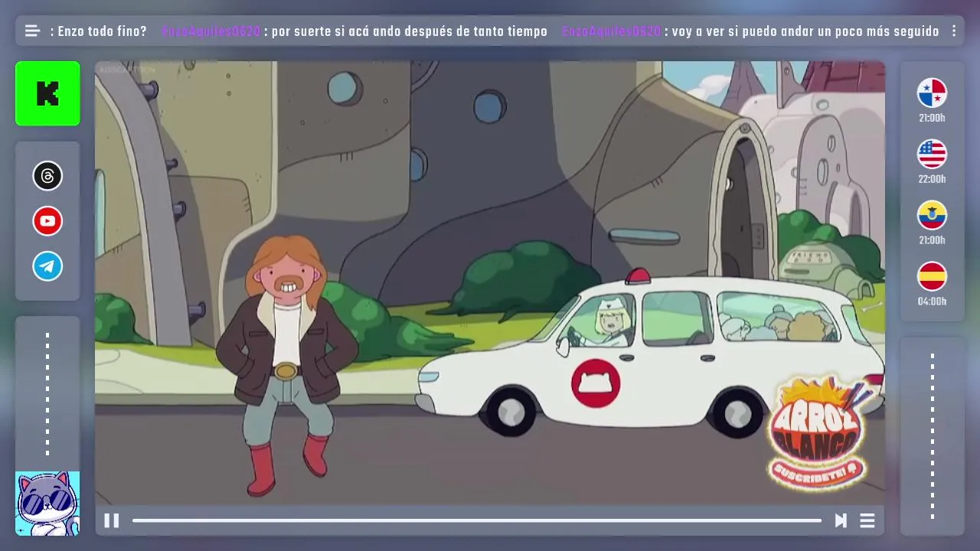The width and height of the screenshot is (980, 551).
Task: Click the 04:00h time label
Action: (x=932, y=302)
